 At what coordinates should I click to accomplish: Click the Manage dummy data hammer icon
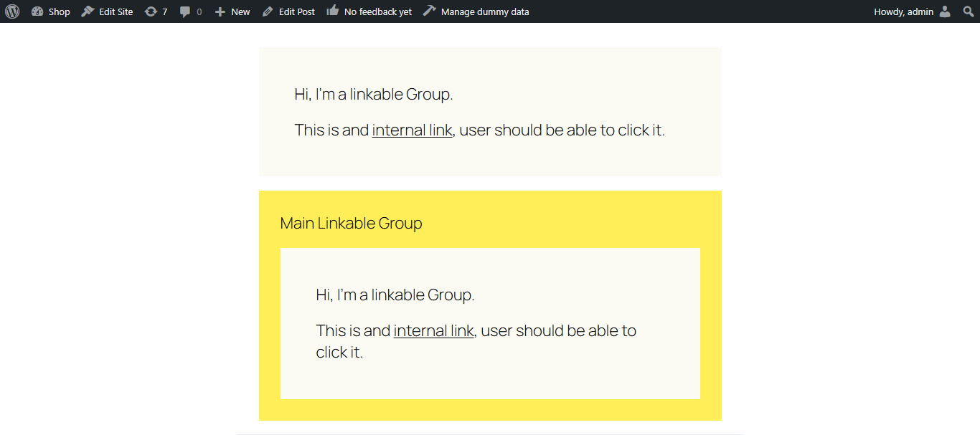(429, 11)
